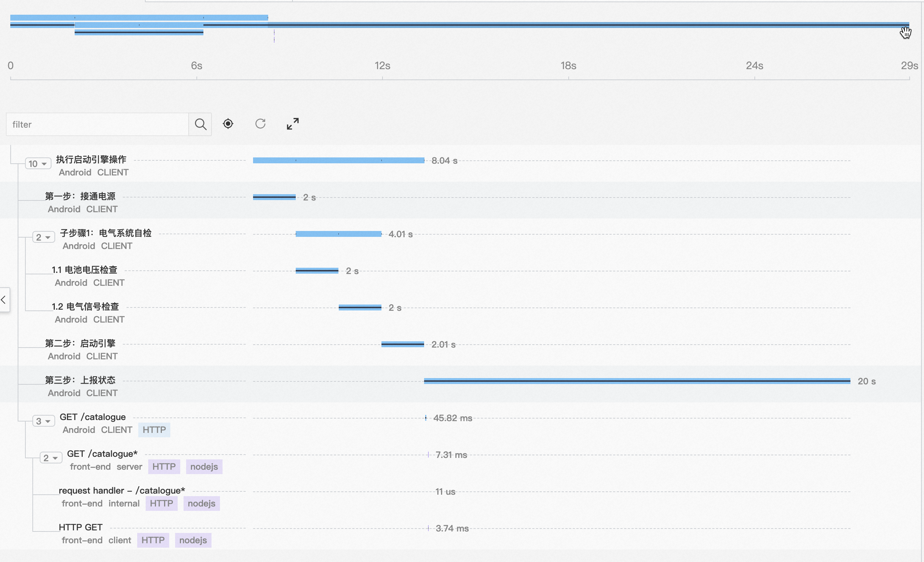Screen dimensions: 924x562
Task: Collapse the 10-child span group
Action: pos(38,164)
